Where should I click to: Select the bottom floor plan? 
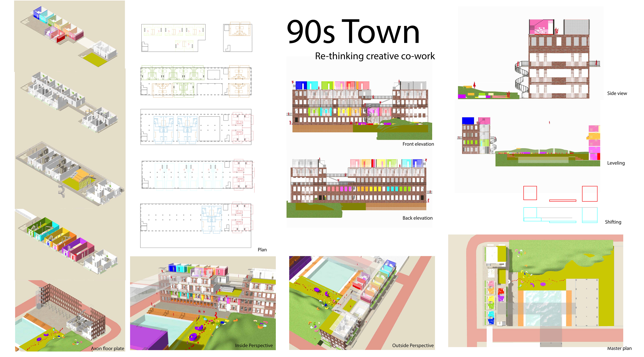pos(197,225)
